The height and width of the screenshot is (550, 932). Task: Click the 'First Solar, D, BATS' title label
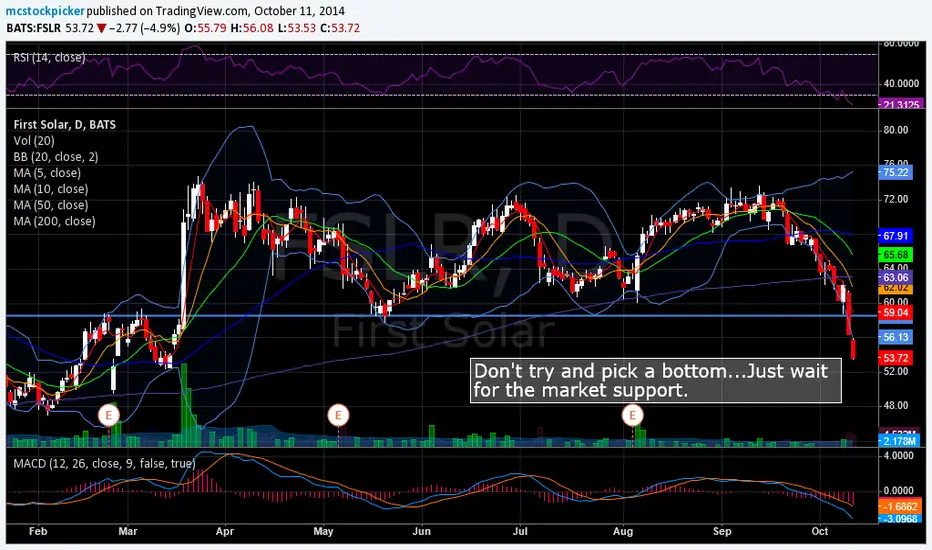pos(65,124)
